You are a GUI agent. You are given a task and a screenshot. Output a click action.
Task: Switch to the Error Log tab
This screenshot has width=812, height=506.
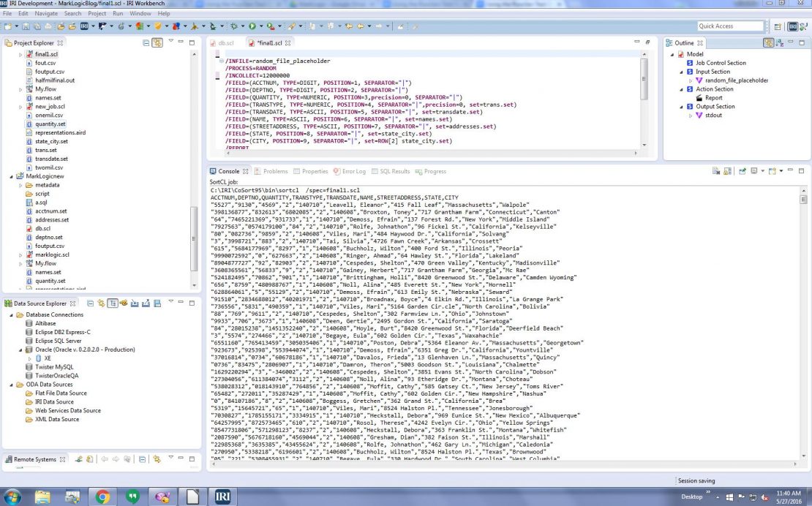coord(350,171)
